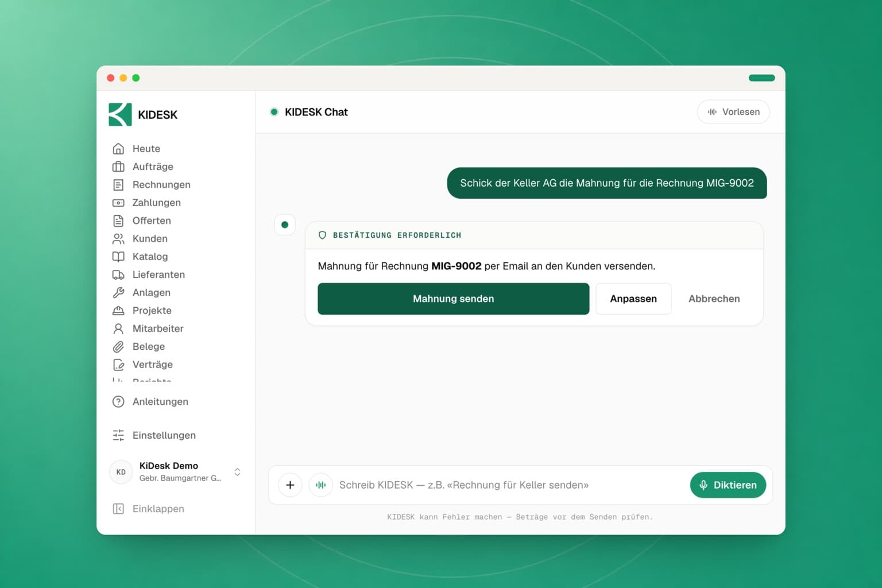Click the Belege paperclip icon
Viewport: 882px width, 588px height.
point(118,346)
